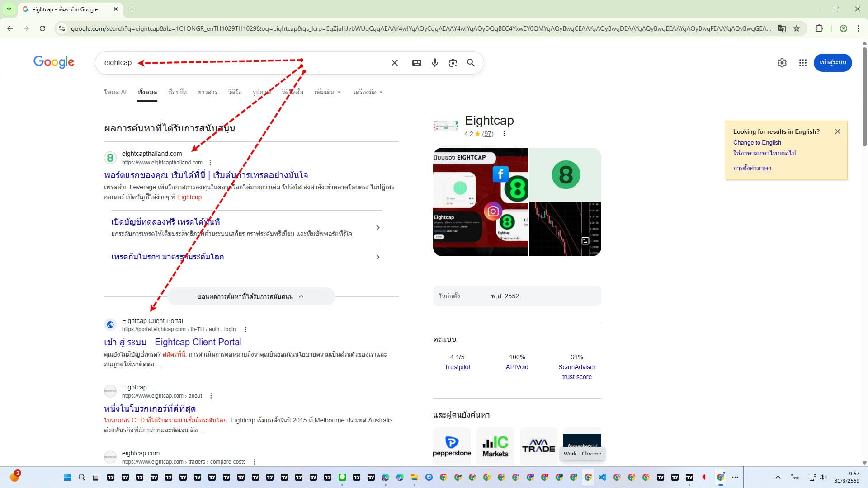Open the Windows Start menu
The width and height of the screenshot is (868, 488).
(67, 477)
